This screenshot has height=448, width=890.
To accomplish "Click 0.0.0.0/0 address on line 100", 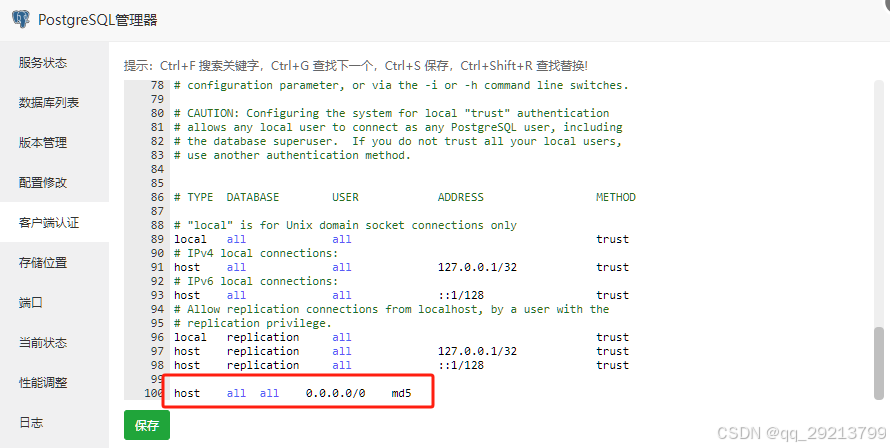I will click(x=335, y=393).
